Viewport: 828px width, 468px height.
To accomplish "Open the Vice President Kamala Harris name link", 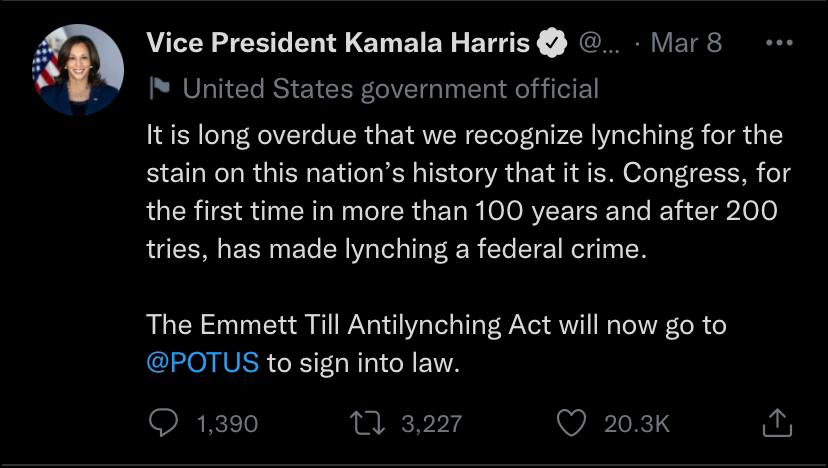I will 337,43.
